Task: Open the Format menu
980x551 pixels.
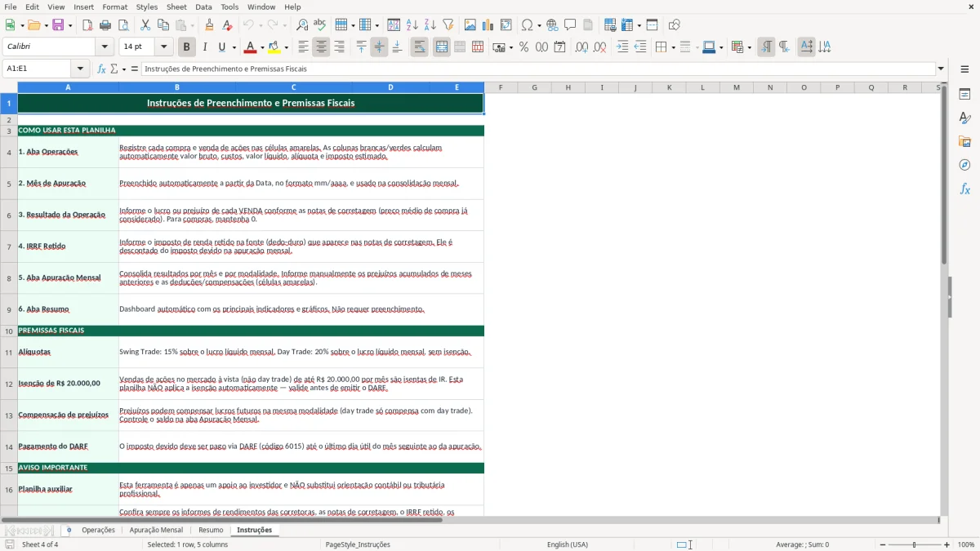Action: click(x=115, y=7)
